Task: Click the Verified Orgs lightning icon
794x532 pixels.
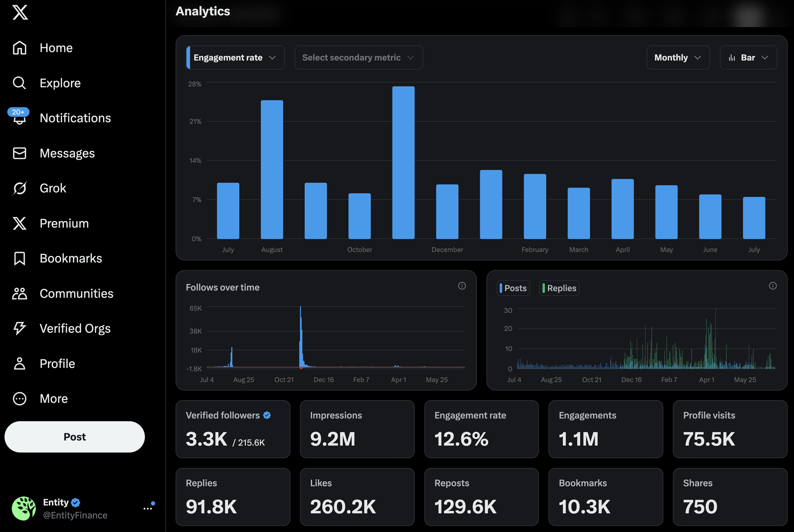Action: tap(19, 328)
